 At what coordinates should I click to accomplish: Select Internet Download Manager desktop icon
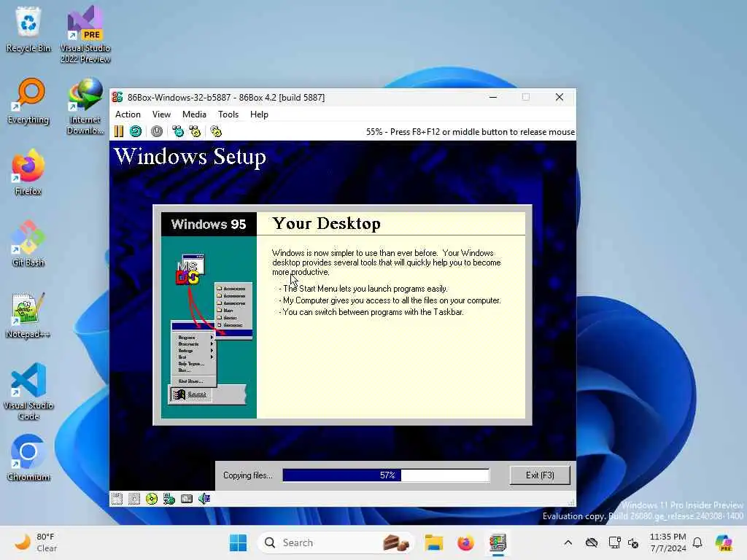click(85, 106)
